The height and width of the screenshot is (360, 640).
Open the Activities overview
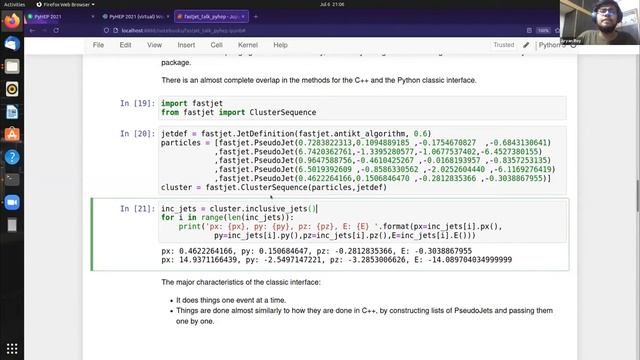pos(14,4)
